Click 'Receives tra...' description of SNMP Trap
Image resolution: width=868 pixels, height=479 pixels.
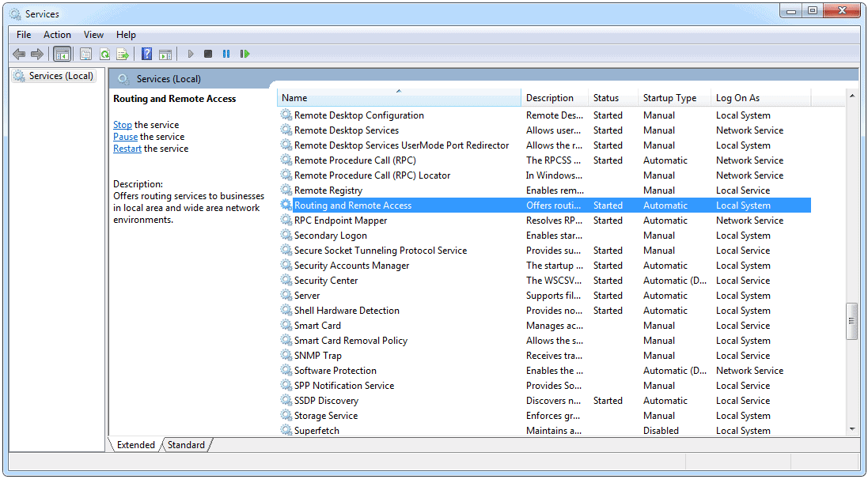click(x=554, y=355)
